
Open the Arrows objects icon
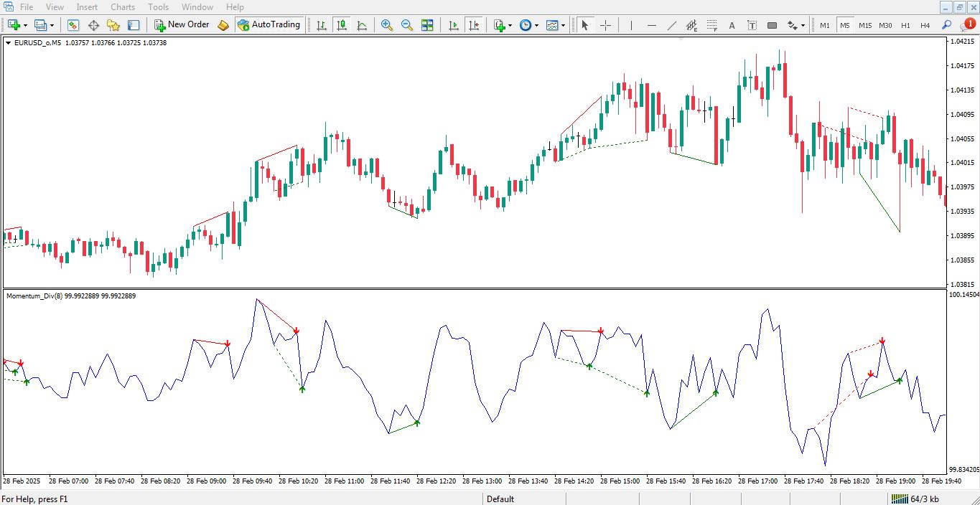coord(792,25)
